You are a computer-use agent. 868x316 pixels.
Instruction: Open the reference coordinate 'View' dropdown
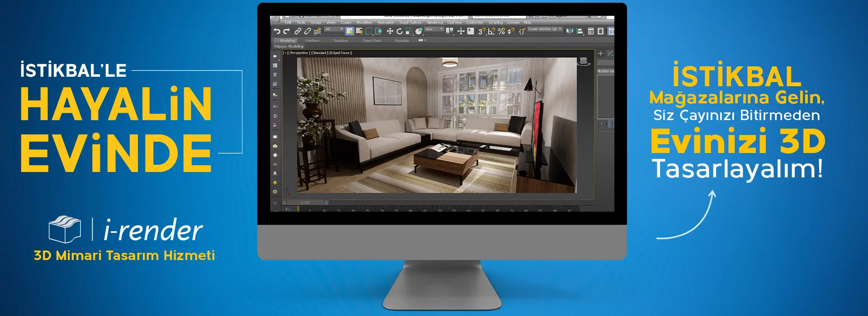434,29
